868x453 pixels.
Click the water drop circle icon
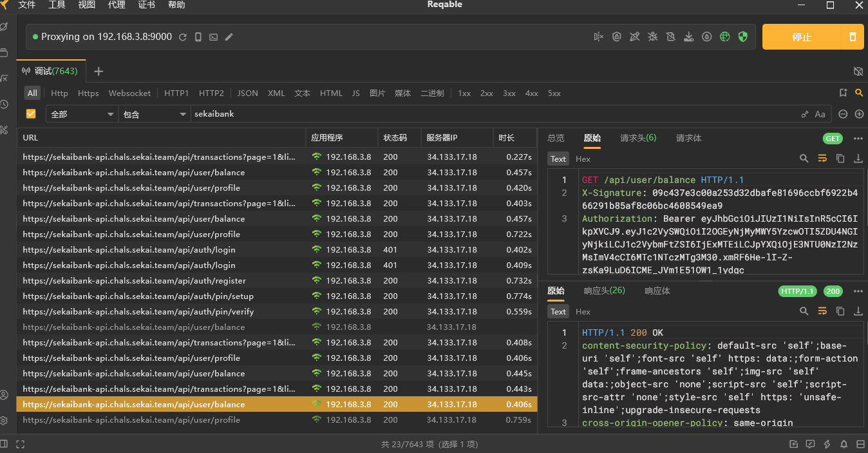coord(707,37)
